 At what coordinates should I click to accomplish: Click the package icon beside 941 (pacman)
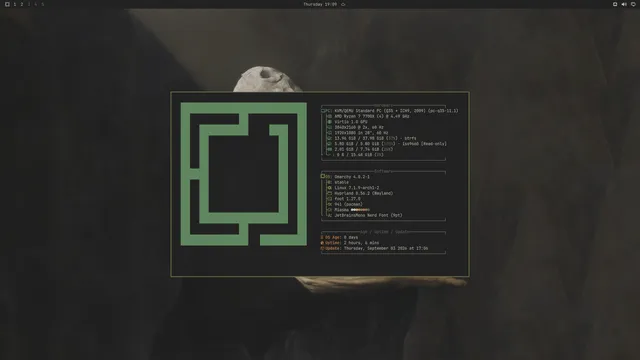click(x=329, y=204)
